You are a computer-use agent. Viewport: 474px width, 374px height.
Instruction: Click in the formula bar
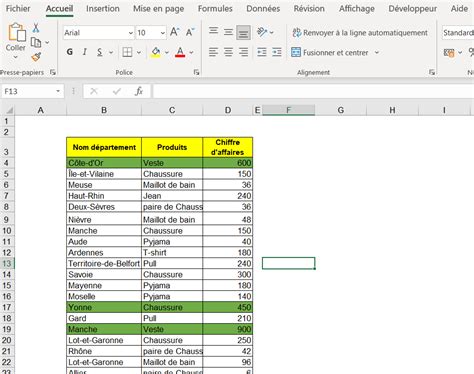tap(313, 91)
